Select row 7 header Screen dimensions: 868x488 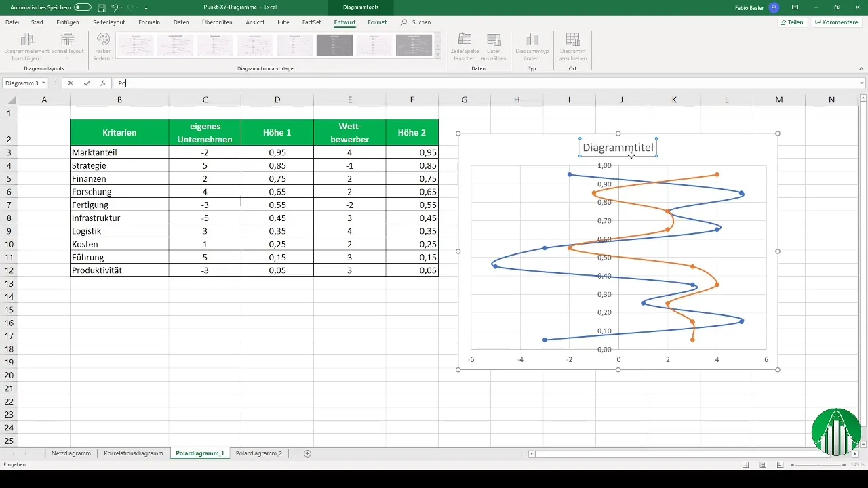click(x=9, y=204)
